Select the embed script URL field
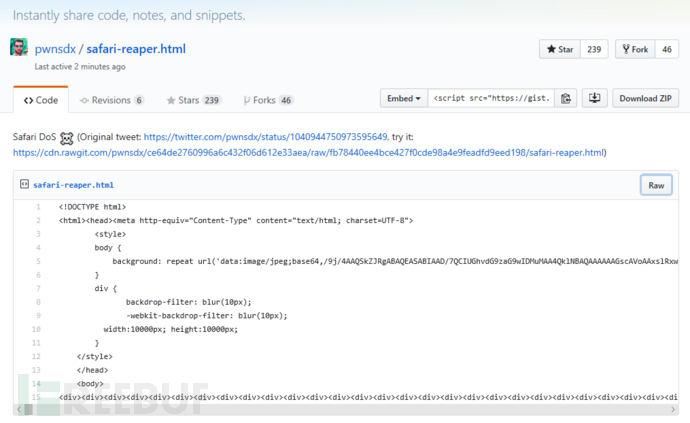Image resolution: width=690 pixels, height=423 pixels. [x=491, y=98]
